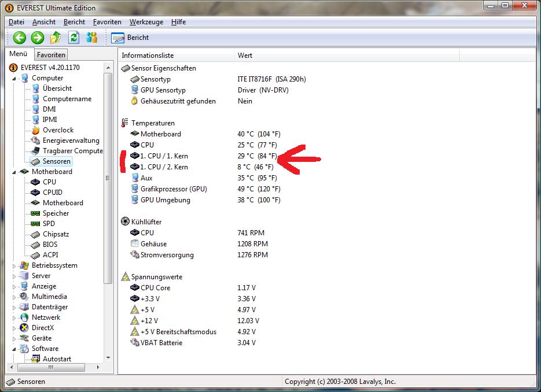Screen dimensions: 541x392
Task: Select DMI in the tree
Action: coord(49,109)
